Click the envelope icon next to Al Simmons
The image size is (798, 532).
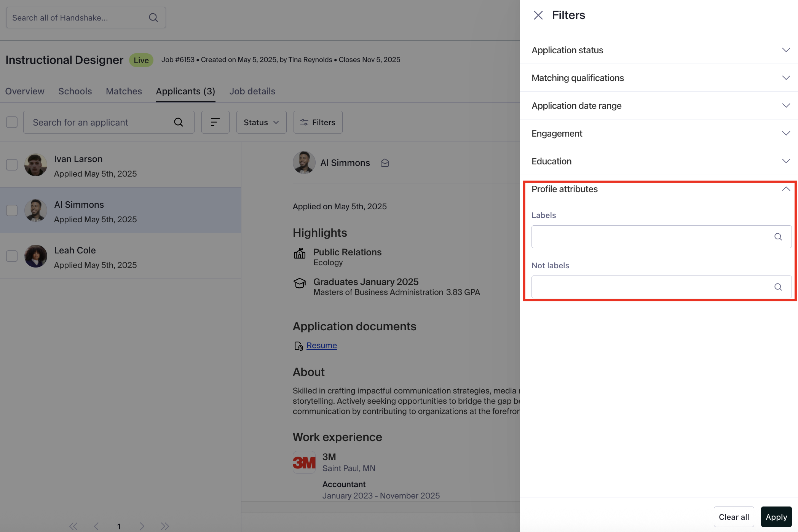coord(385,163)
